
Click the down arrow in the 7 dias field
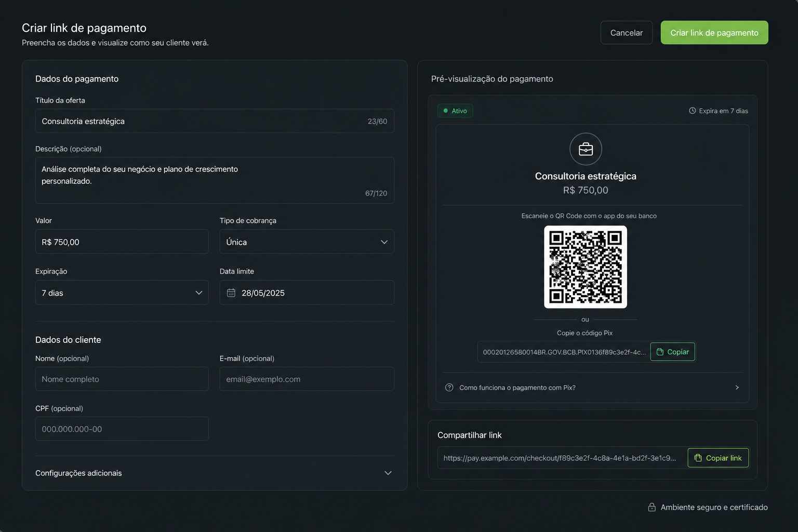tap(198, 293)
